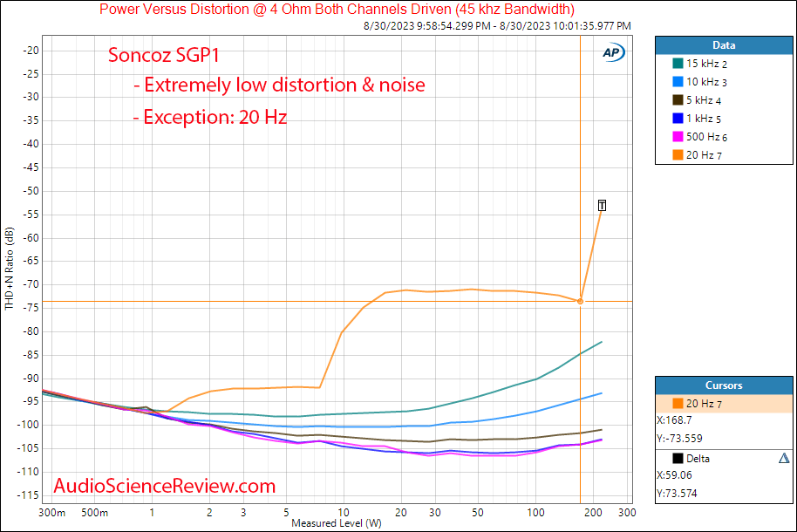Click the dark brown swatch beside 5 kHz
Screen dimensions: 797x532
click(678, 99)
